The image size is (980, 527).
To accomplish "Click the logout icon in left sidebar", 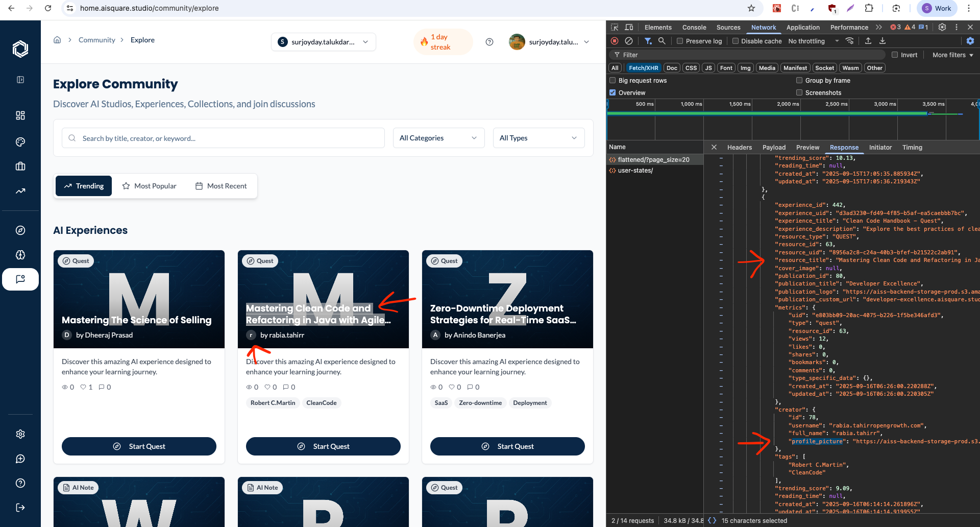I will 20,508.
